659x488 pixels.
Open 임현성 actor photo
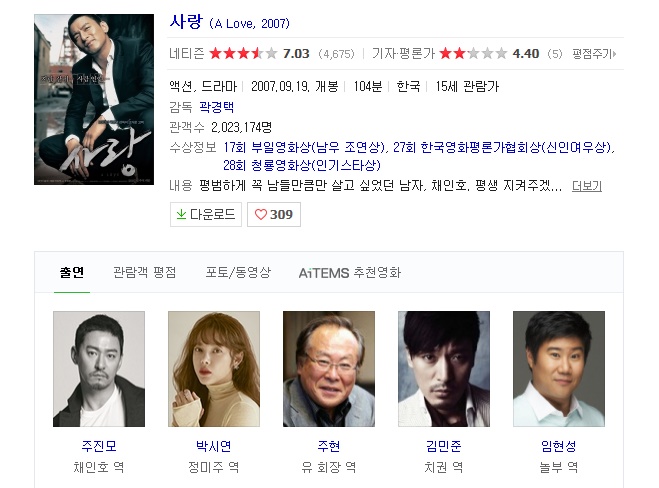click(x=559, y=369)
